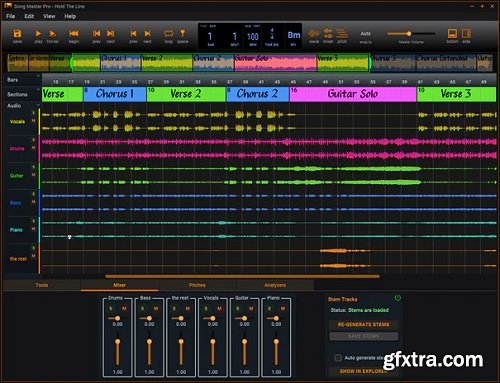Click Chorus Extended in overview waveform
This screenshot has width=500, height=383.
point(446,62)
